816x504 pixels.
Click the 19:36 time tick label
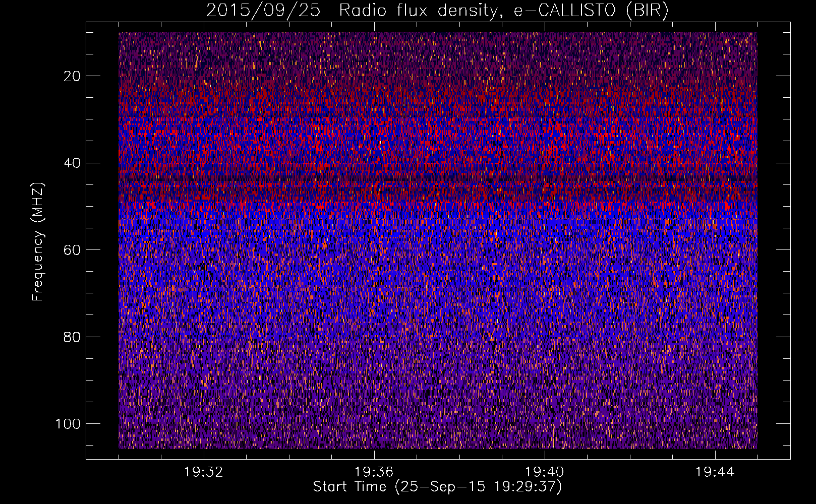click(x=374, y=472)
